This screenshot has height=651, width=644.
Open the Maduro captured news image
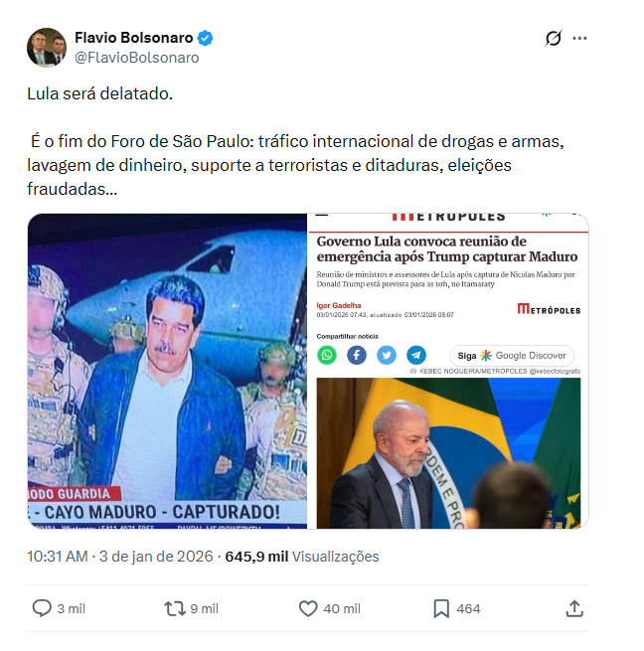pos(167,371)
